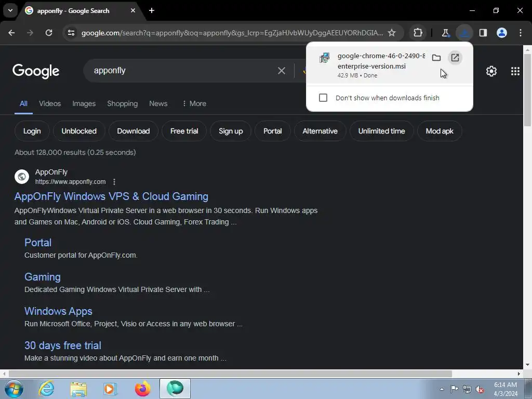This screenshot has height=399, width=532.
Task: Open AppOnFly result options dots
Action: (114, 182)
